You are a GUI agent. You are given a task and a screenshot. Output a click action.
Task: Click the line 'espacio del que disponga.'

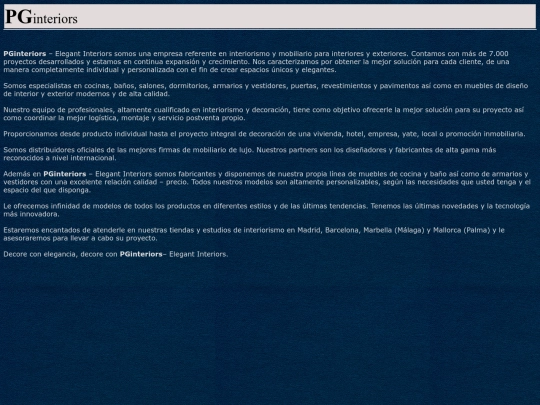(47, 190)
